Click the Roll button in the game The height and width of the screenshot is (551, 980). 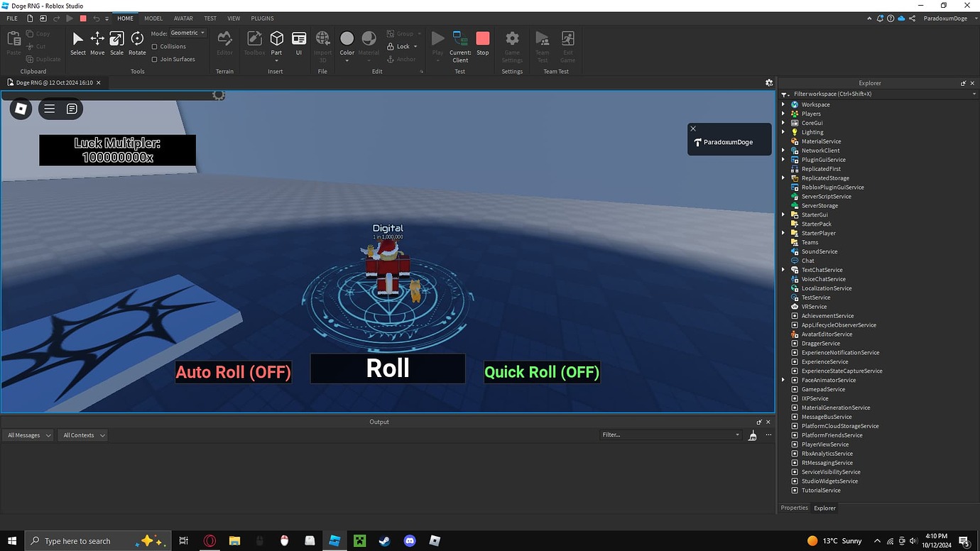pos(387,368)
